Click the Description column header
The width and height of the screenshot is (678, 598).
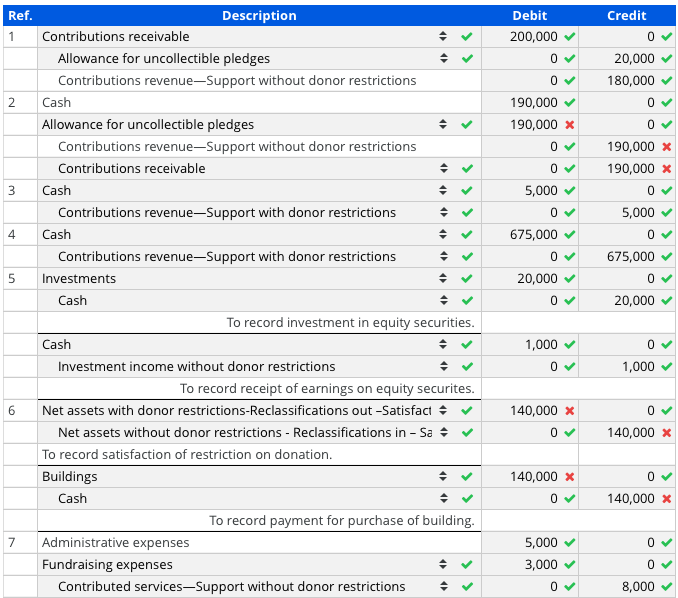(259, 16)
